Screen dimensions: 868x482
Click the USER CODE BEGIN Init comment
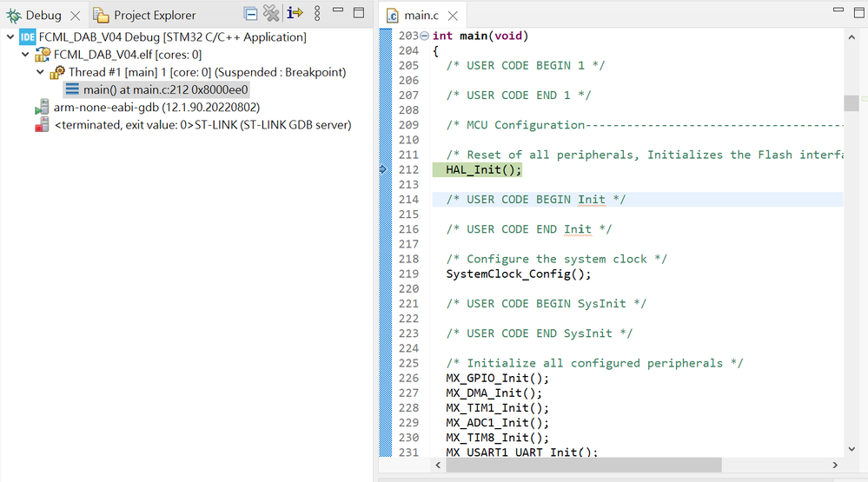(536, 199)
